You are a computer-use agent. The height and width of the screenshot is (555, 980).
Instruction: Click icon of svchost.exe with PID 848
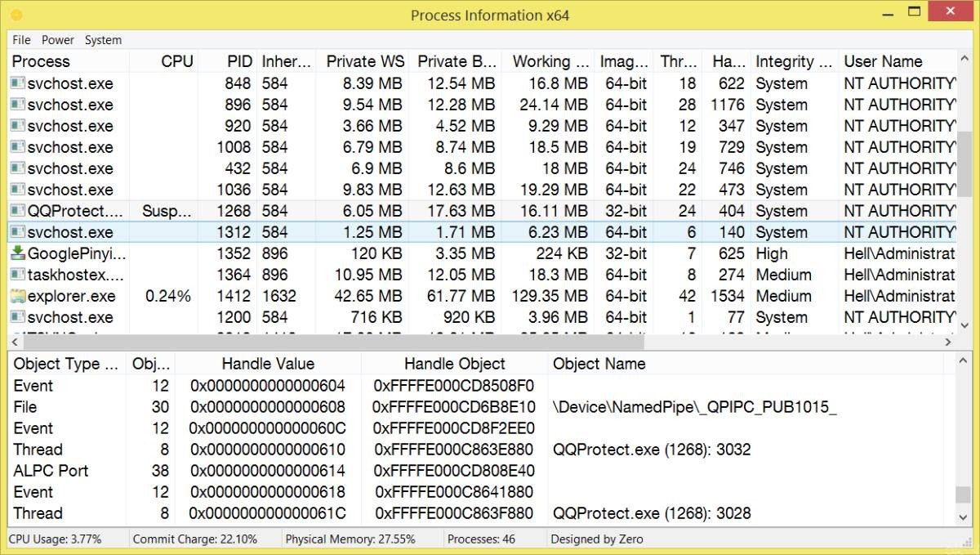tap(18, 83)
